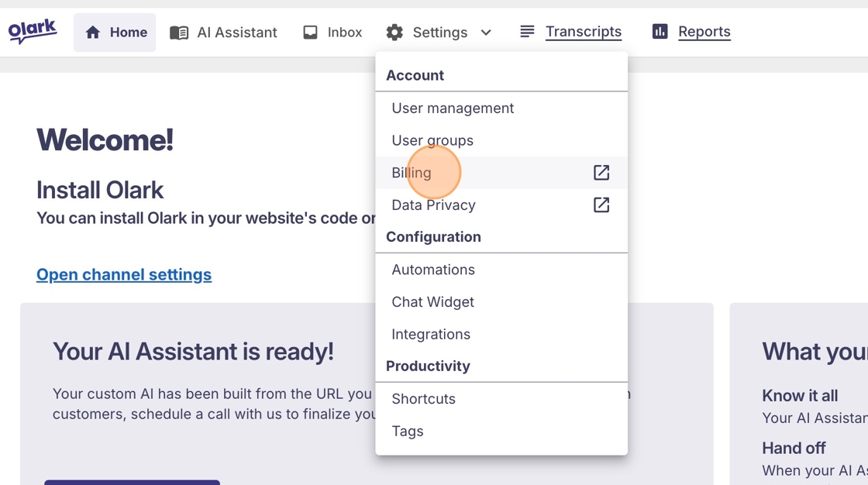Select Tags menu entry
The height and width of the screenshot is (485, 868).
(x=408, y=432)
